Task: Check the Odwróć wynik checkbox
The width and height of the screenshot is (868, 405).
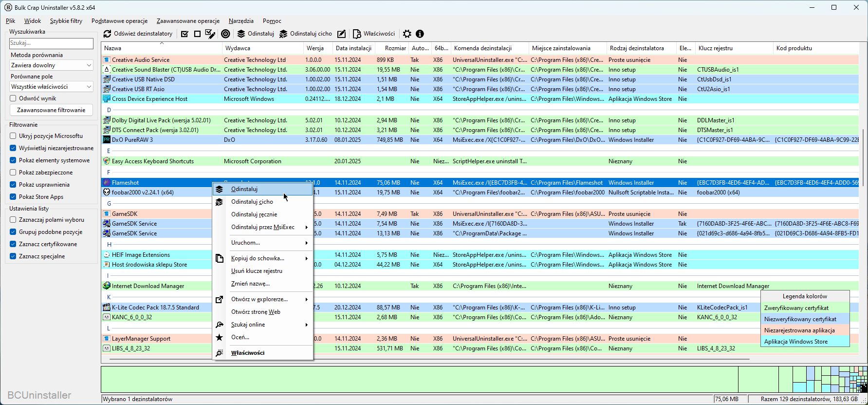Action: 13,98
